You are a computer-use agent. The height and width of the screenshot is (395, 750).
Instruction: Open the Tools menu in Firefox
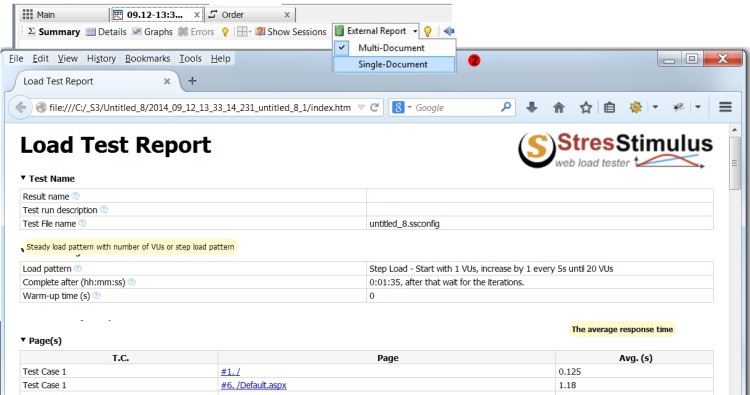[x=190, y=58]
